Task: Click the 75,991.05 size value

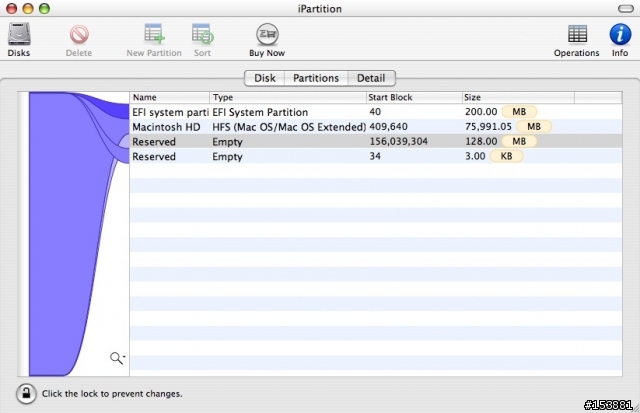Action: [488, 127]
